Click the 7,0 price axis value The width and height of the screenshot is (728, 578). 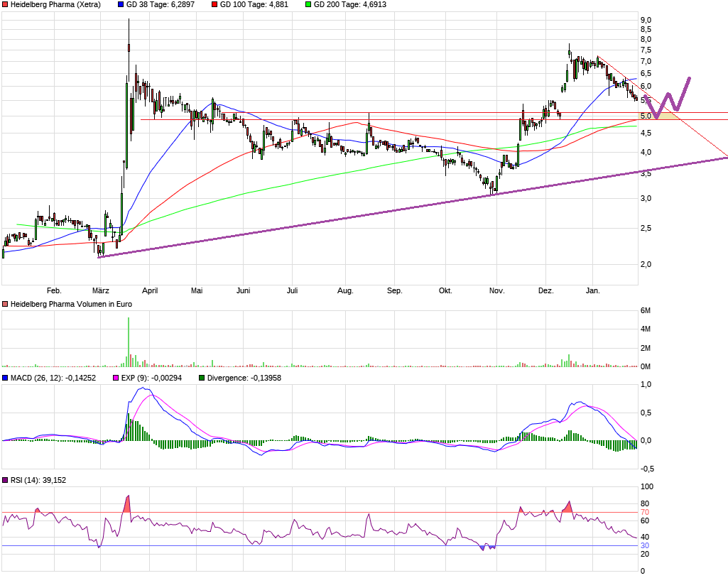click(x=646, y=61)
